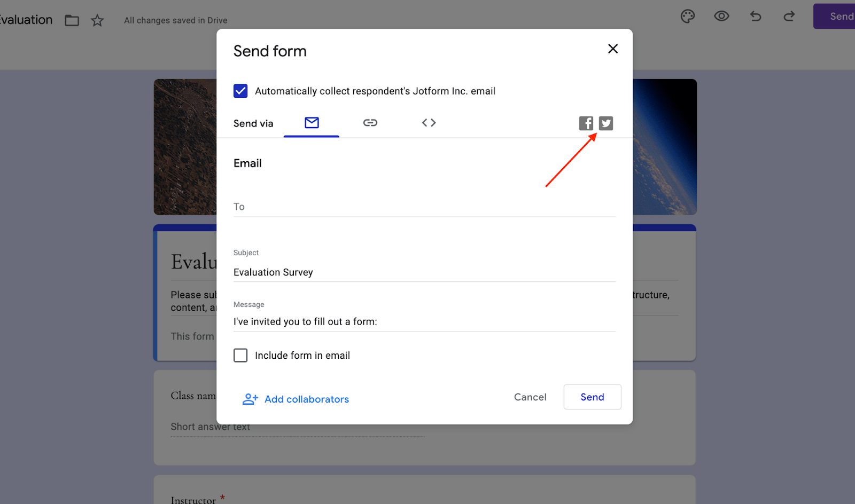The width and height of the screenshot is (855, 504).
Task: Select the email send tab
Action: tap(312, 123)
